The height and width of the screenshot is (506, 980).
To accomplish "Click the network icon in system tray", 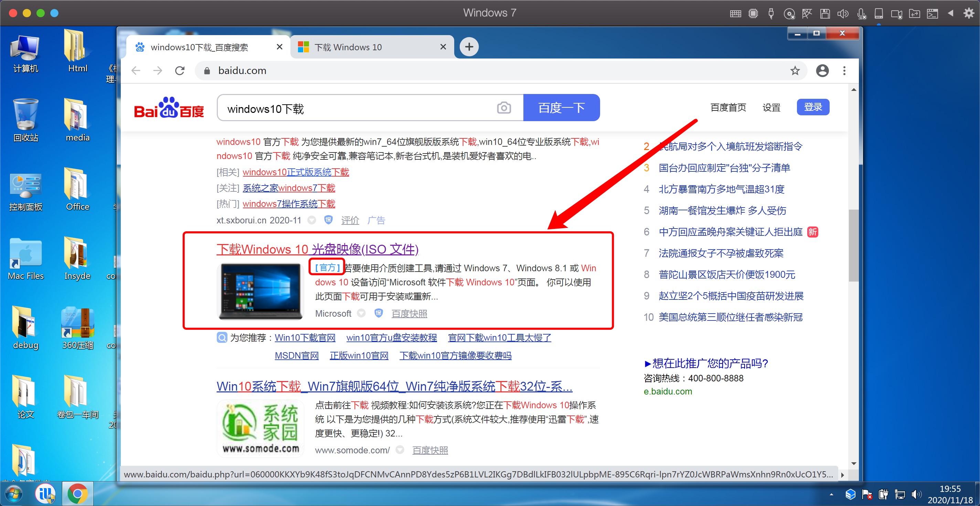I will [x=900, y=494].
